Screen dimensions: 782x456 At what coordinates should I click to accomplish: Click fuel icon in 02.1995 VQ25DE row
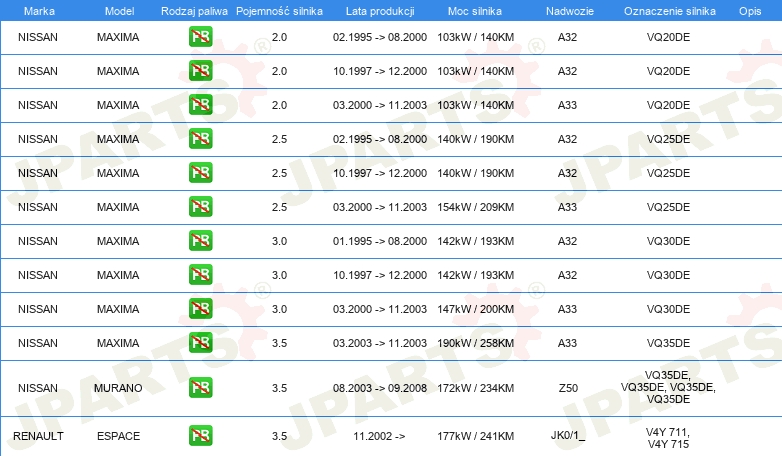click(x=200, y=139)
